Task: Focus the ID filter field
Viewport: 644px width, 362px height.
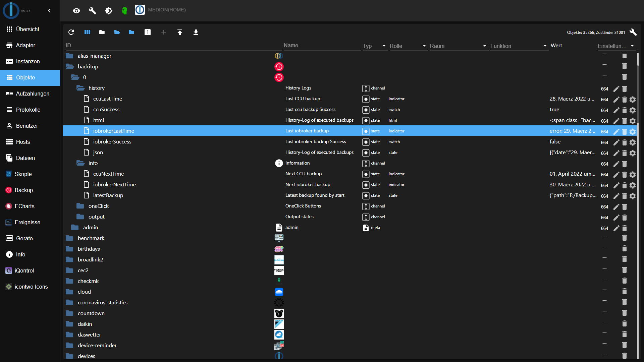Action: pyautogui.click(x=173, y=46)
